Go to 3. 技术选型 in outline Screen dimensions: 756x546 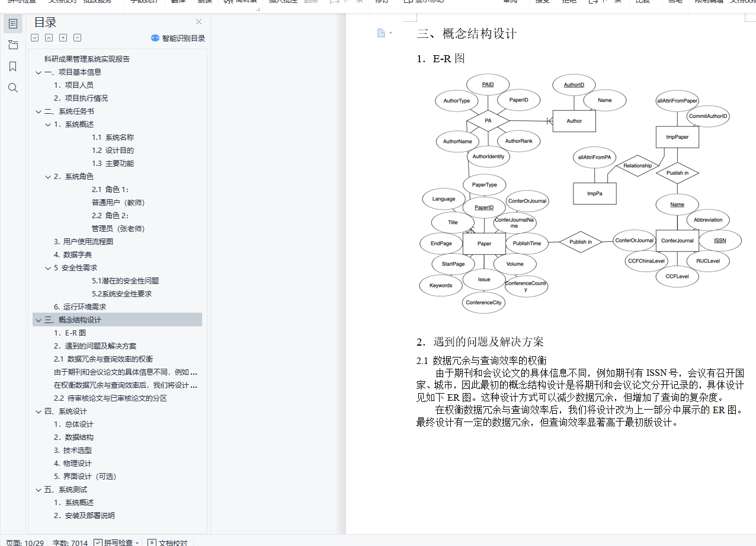point(73,451)
